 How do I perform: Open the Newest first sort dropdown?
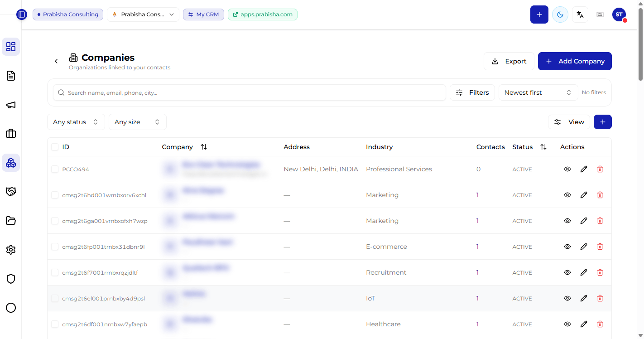(538, 92)
